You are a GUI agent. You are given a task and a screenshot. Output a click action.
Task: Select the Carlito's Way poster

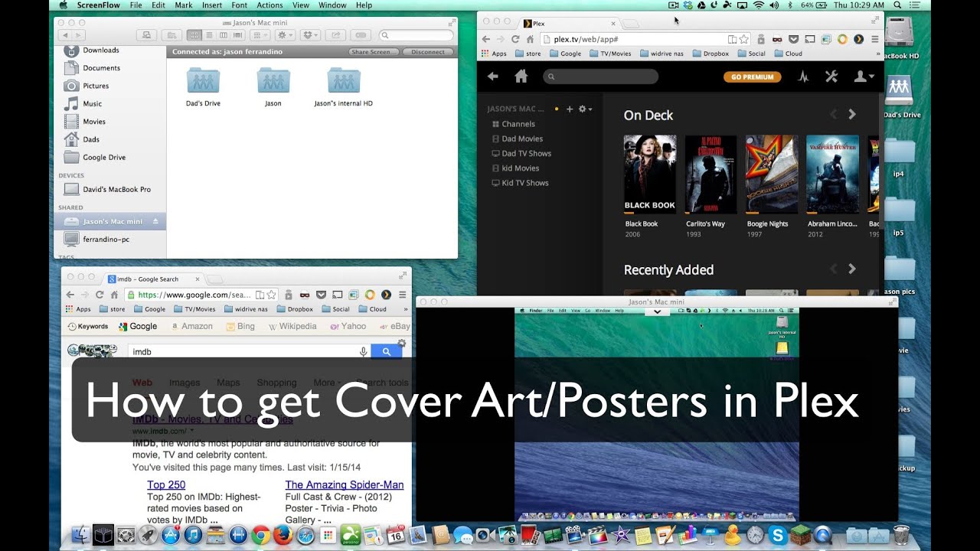710,174
